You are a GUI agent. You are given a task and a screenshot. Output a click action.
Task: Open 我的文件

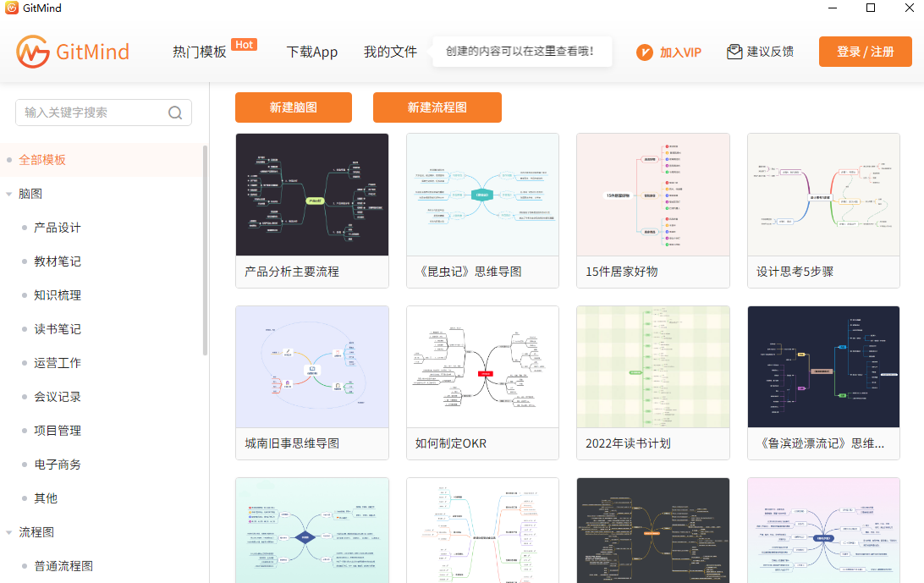(x=390, y=52)
